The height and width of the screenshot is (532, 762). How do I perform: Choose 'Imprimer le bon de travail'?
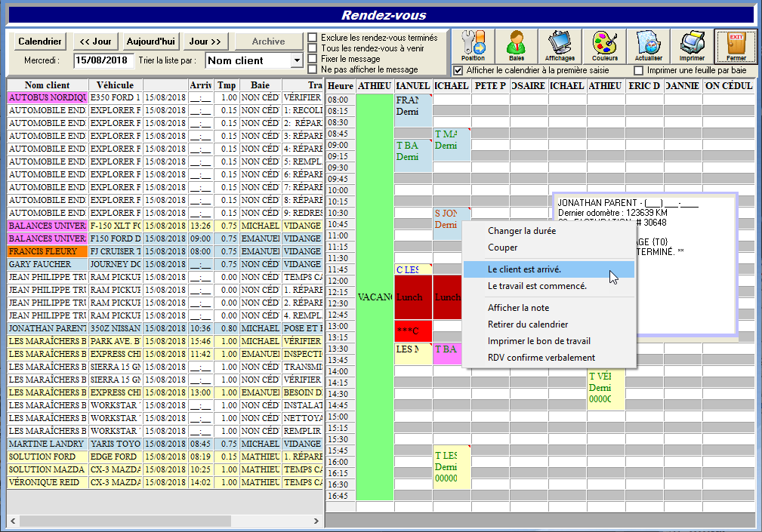coord(549,341)
